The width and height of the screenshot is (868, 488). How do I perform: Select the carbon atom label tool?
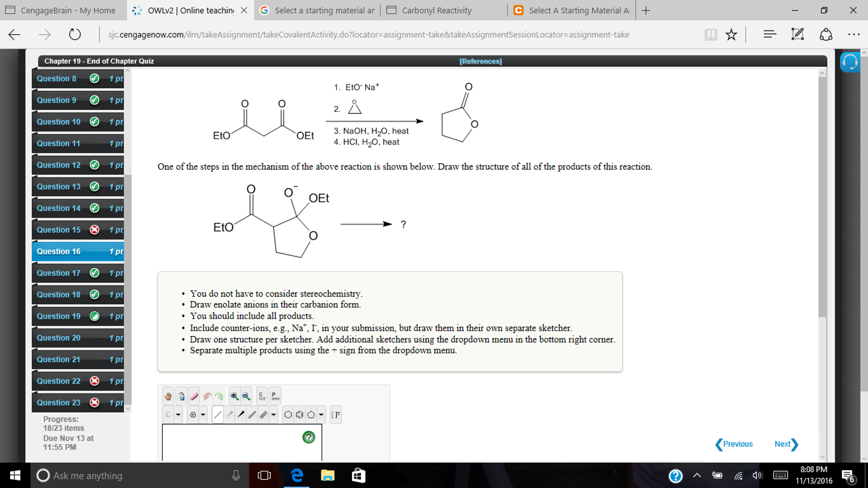tap(168, 415)
